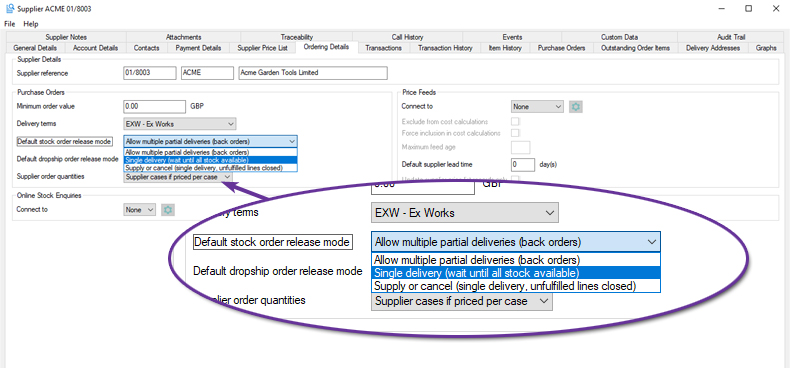Switch to Attachments tab

(x=183, y=37)
